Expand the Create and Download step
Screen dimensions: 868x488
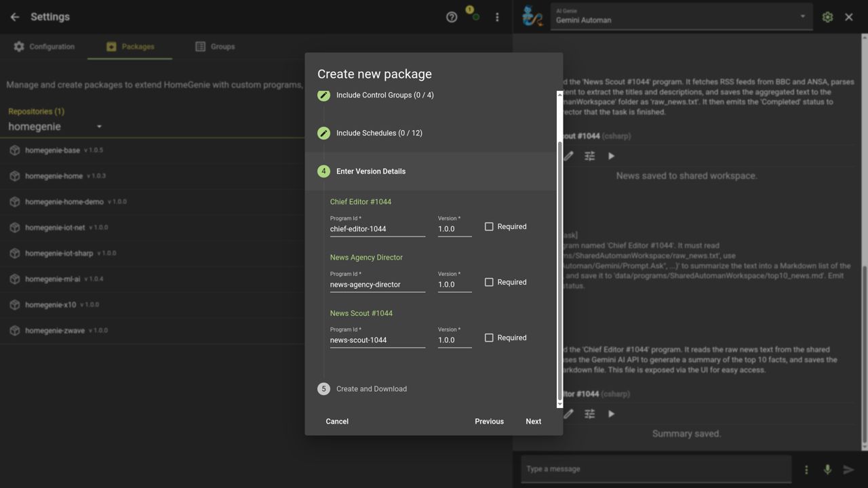[x=371, y=389]
